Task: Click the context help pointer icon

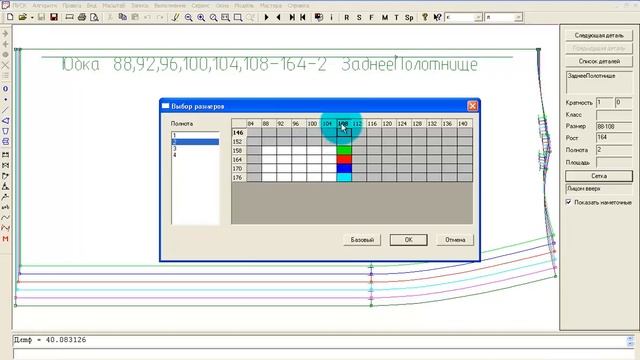Action: [x=437, y=17]
